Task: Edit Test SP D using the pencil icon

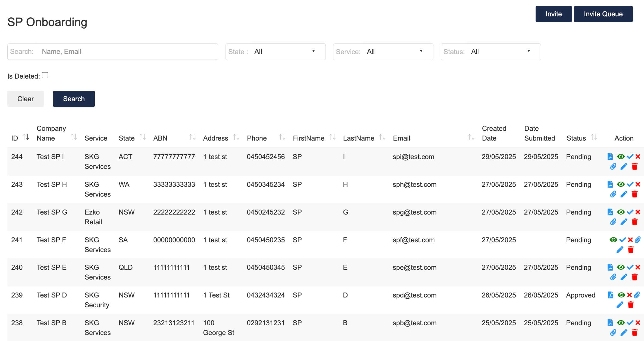Action: coord(620,305)
